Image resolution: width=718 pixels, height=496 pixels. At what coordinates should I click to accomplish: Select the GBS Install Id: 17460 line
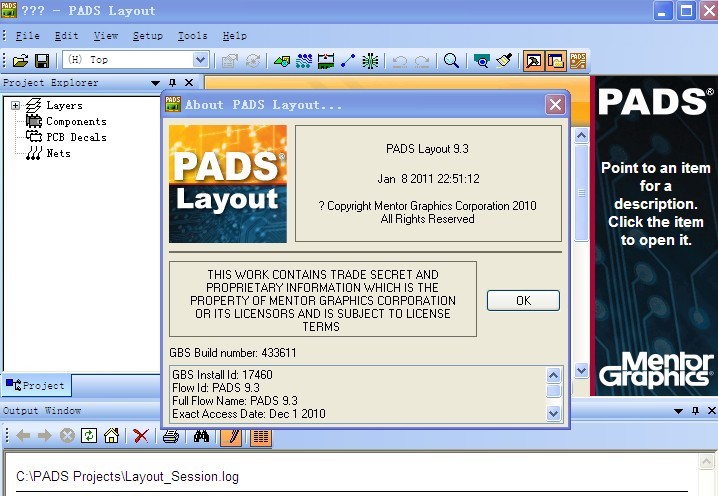click(222, 375)
